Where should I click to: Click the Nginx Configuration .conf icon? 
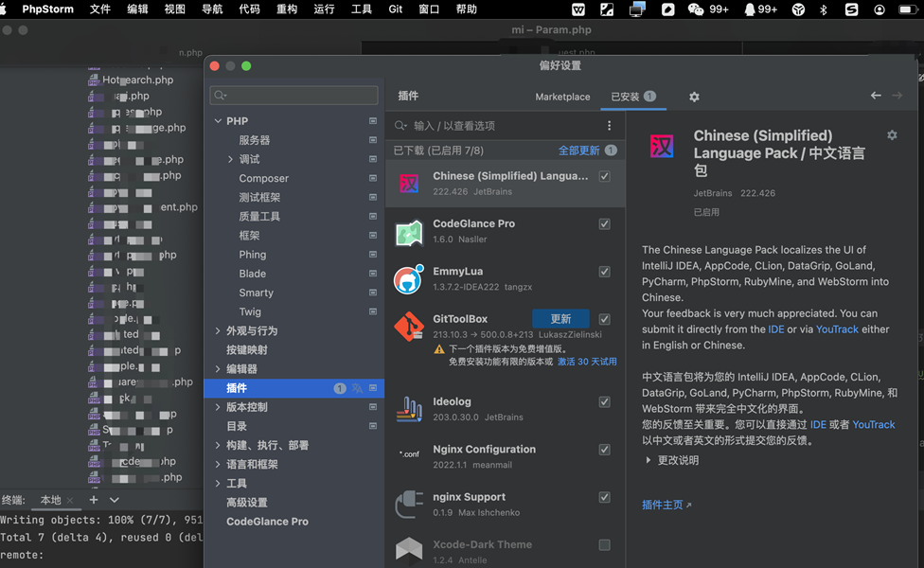tap(409, 454)
